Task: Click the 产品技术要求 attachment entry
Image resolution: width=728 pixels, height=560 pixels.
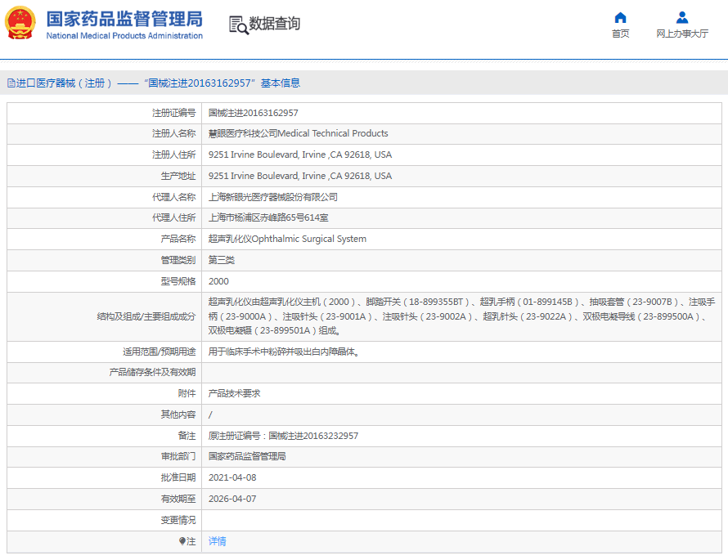Action: click(x=234, y=393)
